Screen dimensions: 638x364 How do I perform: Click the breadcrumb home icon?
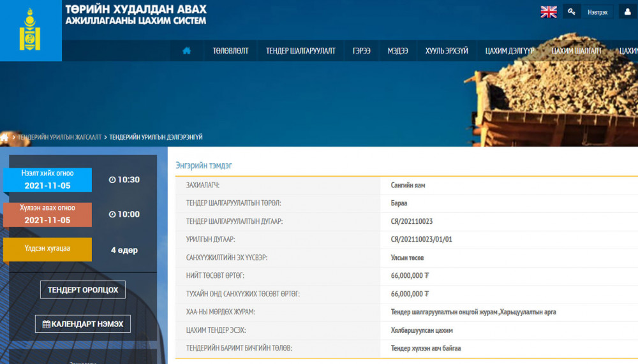click(x=4, y=137)
